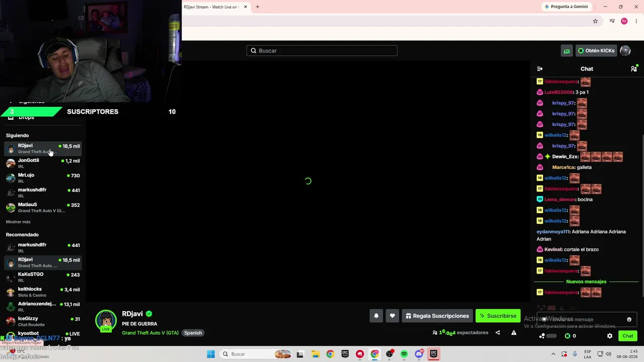Open Discord from taskbar
The width and height of the screenshot is (644, 362).
coord(419,354)
